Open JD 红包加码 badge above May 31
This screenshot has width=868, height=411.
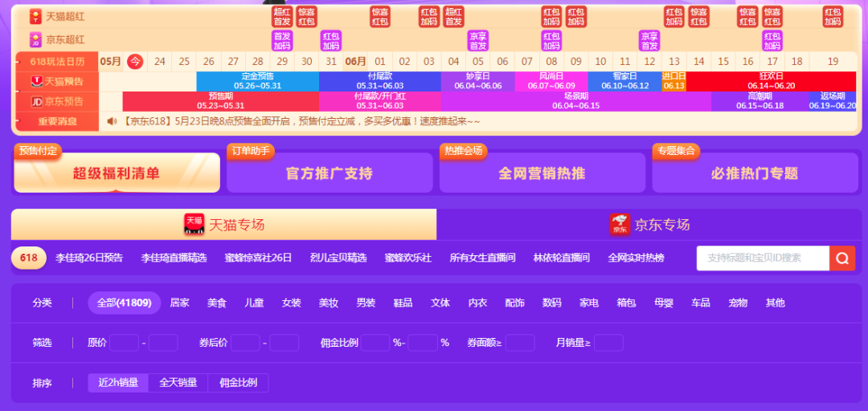click(x=331, y=40)
